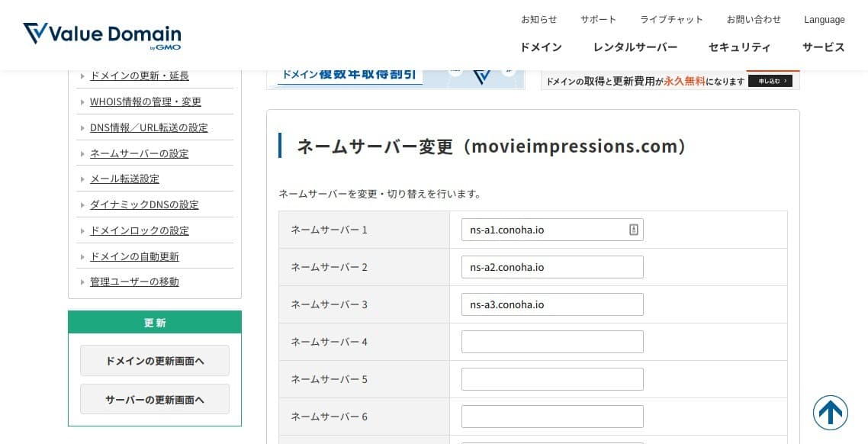The width and height of the screenshot is (868, 444).
Task: Open the お知らせ link
Action: (x=538, y=19)
